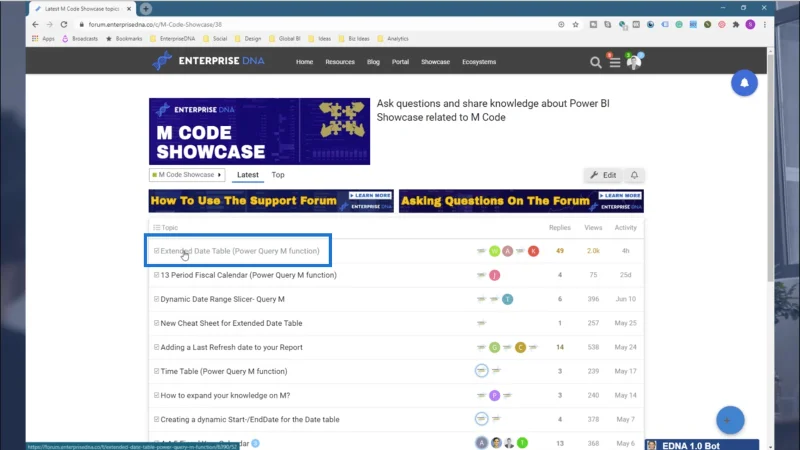This screenshot has width=800, height=450.
Task: Open the Social bookmarks folder
Action: pos(215,39)
